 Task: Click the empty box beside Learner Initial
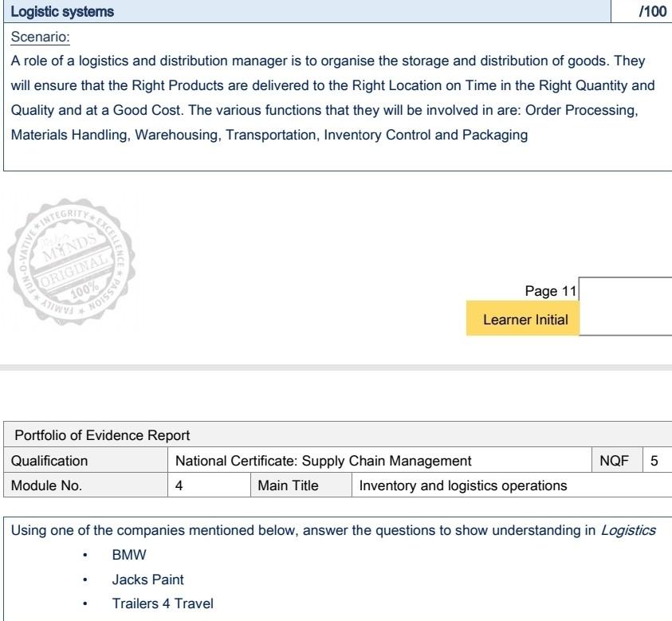[625, 306]
